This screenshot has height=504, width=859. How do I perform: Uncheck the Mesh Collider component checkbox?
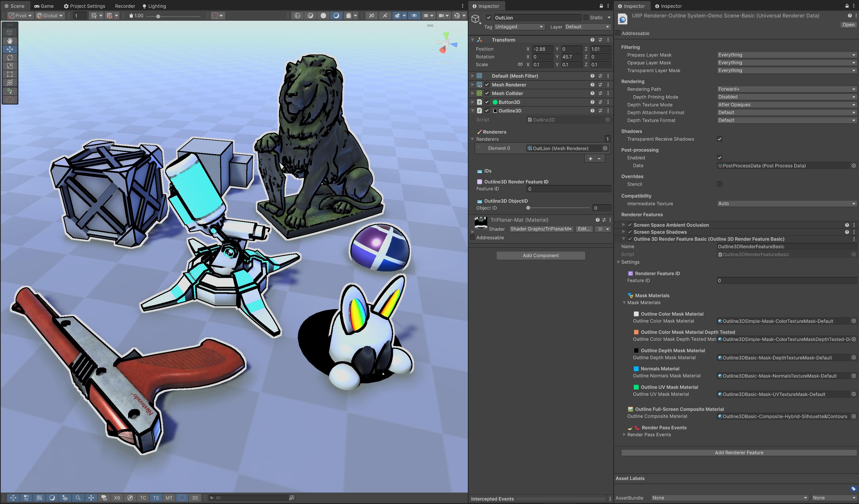487,93
